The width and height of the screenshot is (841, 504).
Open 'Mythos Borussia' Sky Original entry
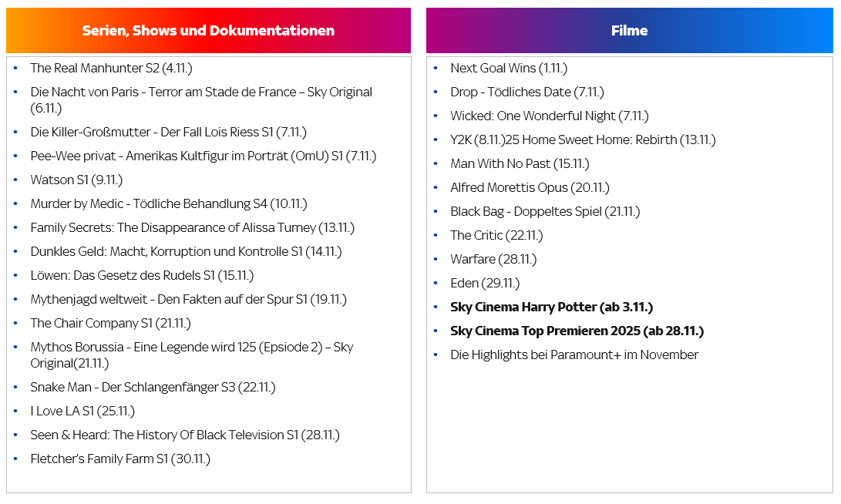point(191,348)
